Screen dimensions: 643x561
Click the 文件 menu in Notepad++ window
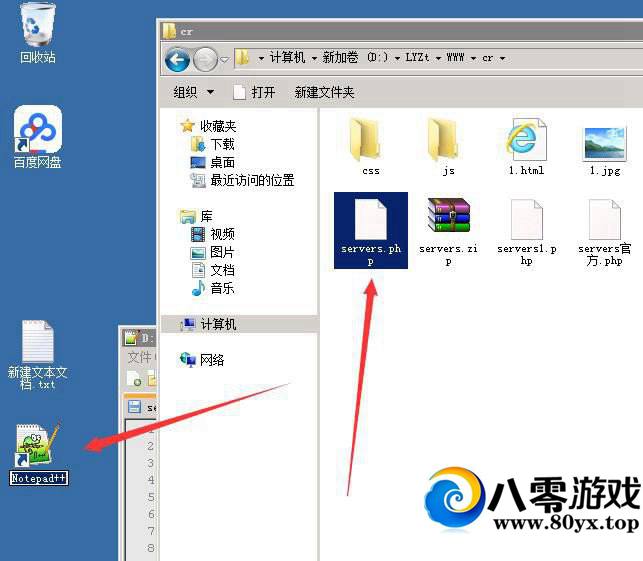pyautogui.click(x=138, y=357)
